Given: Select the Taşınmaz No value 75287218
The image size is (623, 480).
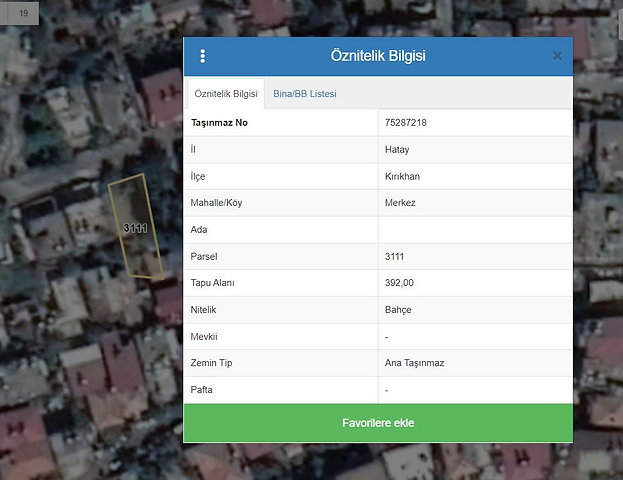Looking at the screenshot, I should tap(406, 123).
